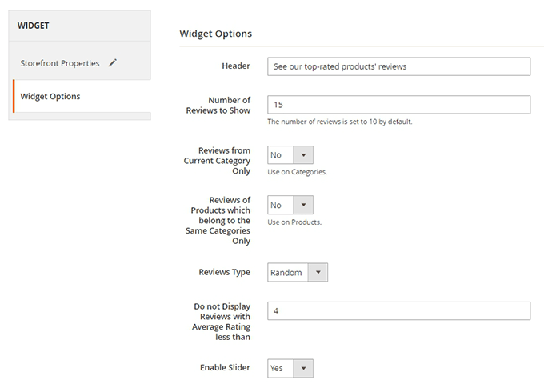
Task: Click the Header field label
Action: 236,66
